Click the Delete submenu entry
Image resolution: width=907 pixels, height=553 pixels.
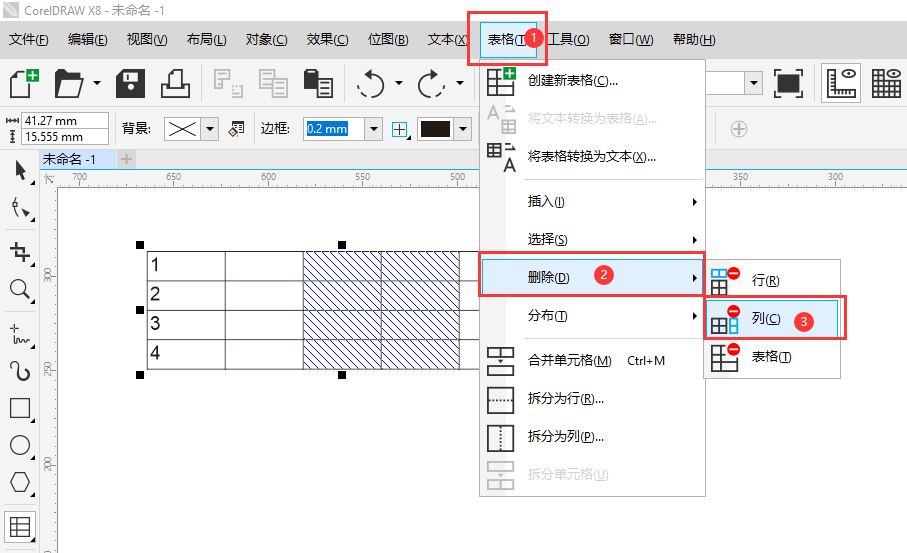(592, 277)
